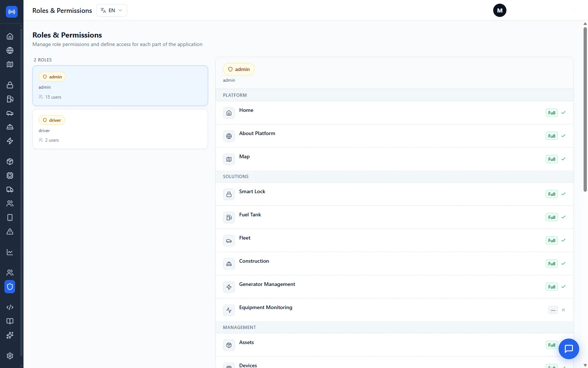Open Home from the left sidebar
This screenshot has height=368, width=588.
point(10,36)
